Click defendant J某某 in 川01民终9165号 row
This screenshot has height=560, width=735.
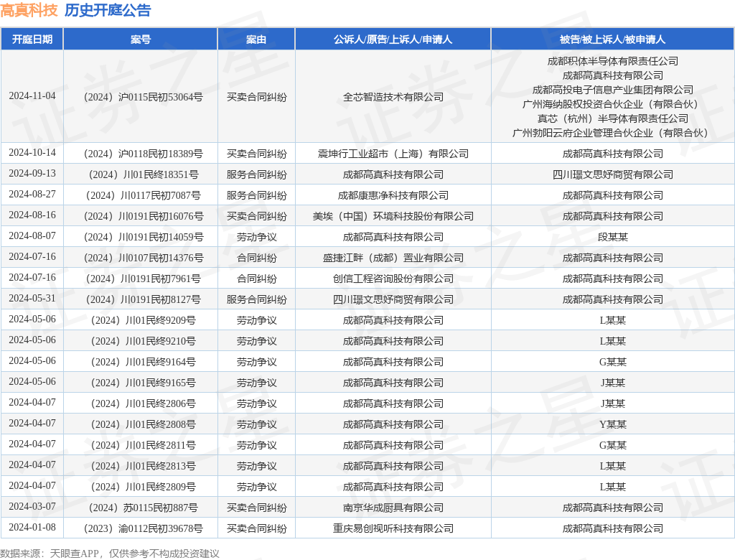(613, 383)
